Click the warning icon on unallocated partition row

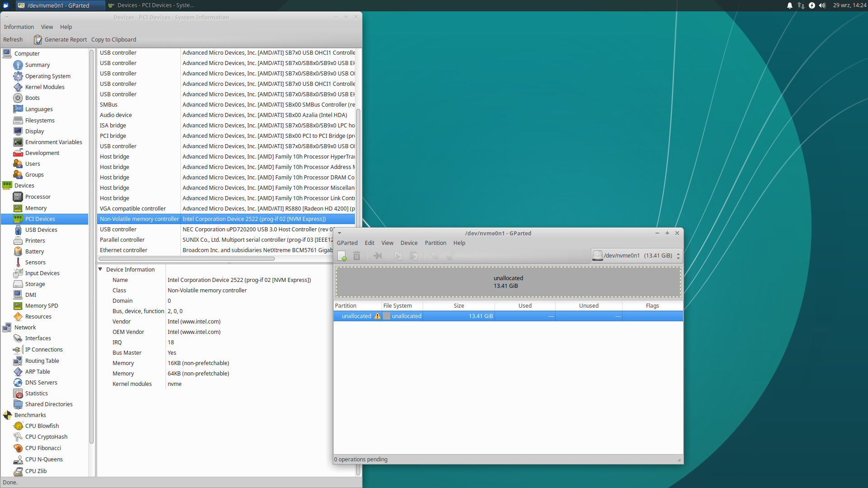(377, 316)
